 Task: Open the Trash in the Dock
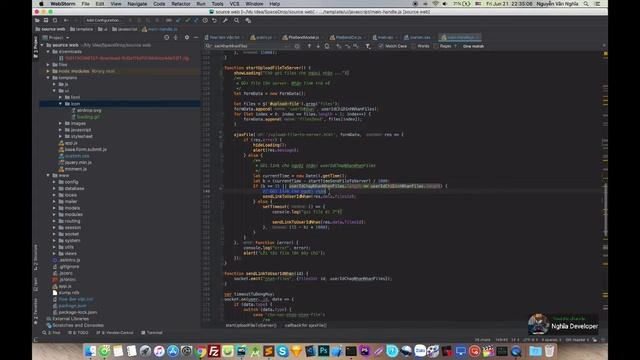549,351
